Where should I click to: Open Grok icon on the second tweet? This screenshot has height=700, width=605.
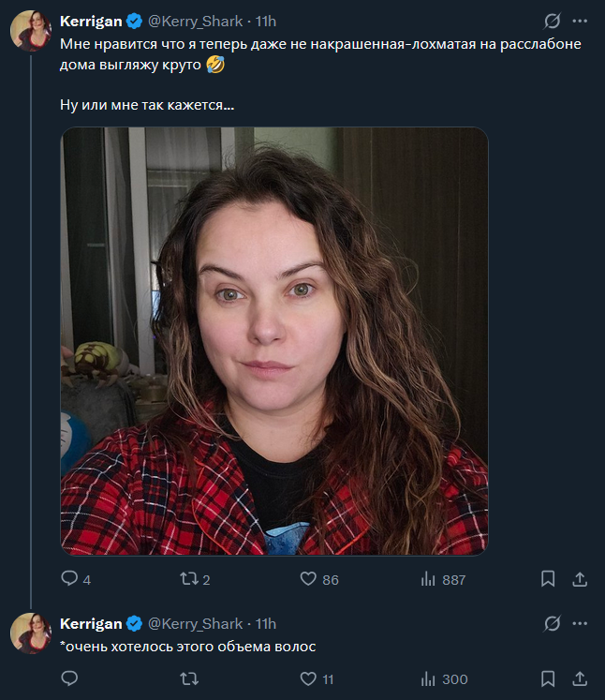553,623
